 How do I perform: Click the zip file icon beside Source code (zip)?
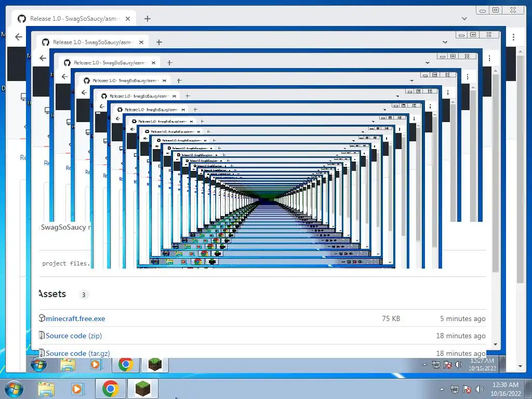pyautogui.click(x=42, y=335)
